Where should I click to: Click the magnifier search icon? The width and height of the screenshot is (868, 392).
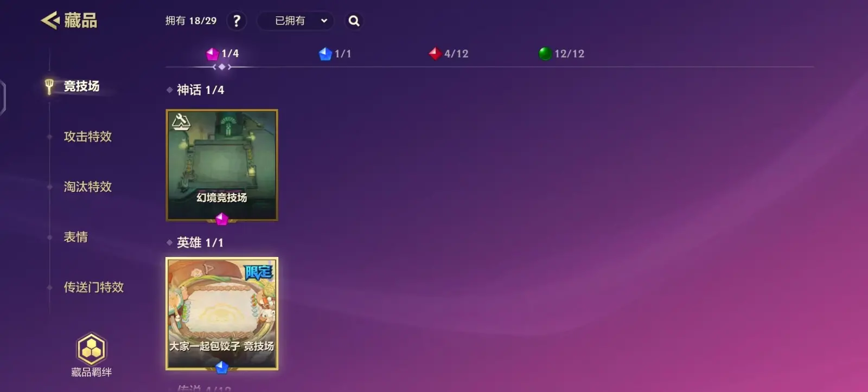pos(354,21)
